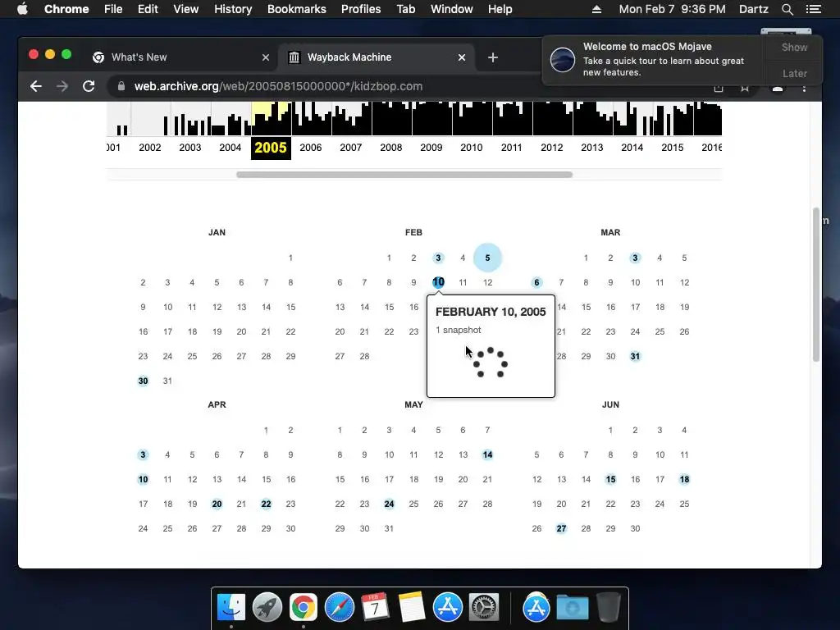Select year 2006 on the timeline
Viewport: 840px width, 630px height.
[311, 148]
